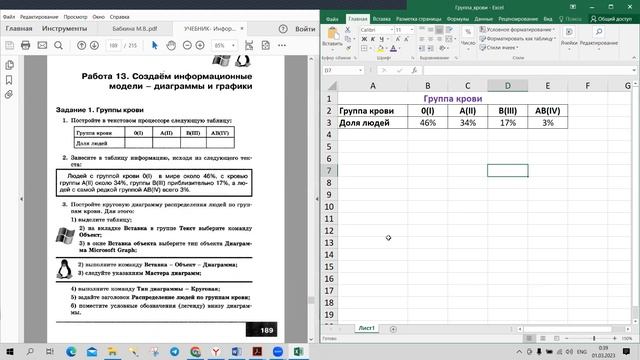Click the page display icon in Acrobat

266,45
